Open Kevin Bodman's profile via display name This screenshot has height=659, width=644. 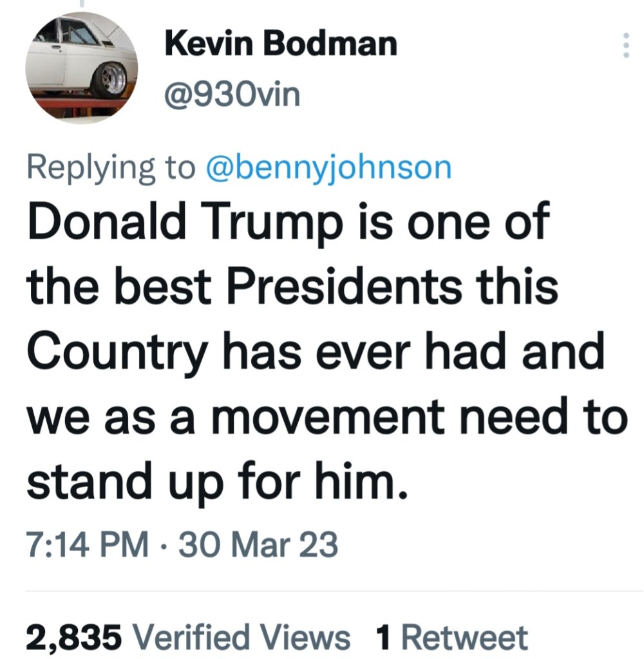pyautogui.click(x=281, y=44)
